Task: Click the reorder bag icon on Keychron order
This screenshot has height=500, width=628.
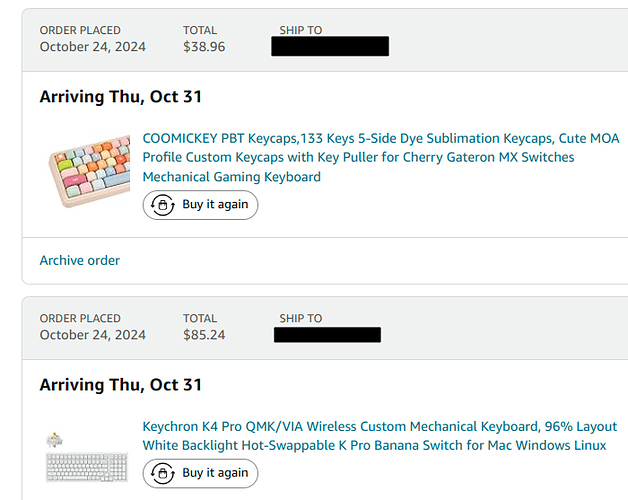Action: pyautogui.click(x=163, y=474)
